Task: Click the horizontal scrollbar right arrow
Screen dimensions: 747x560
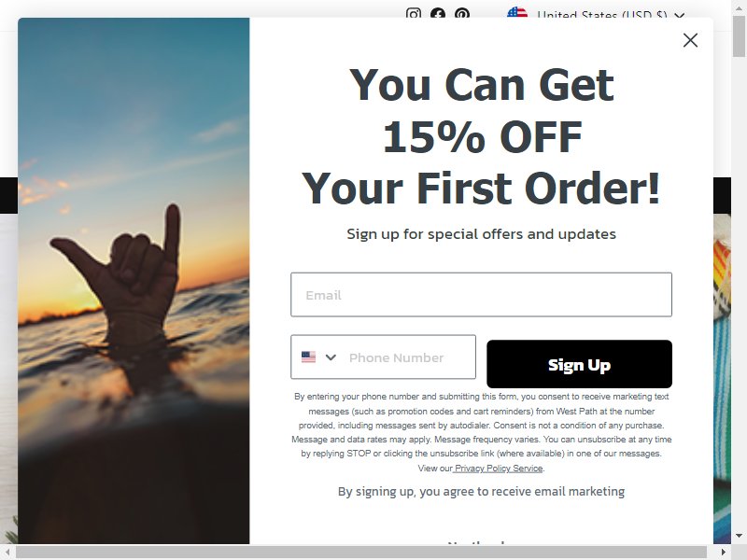Action: [x=723, y=553]
